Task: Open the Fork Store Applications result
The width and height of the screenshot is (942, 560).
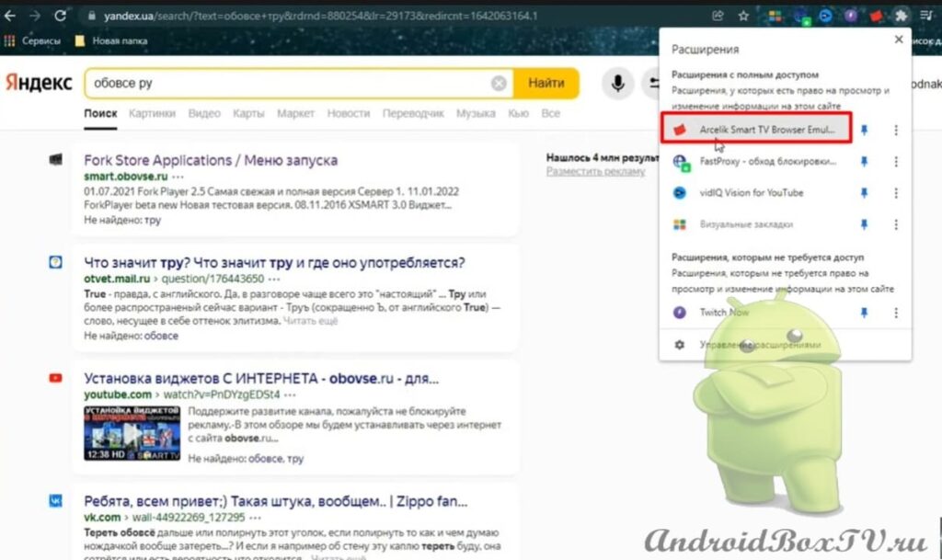Action: [x=211, y=160]
